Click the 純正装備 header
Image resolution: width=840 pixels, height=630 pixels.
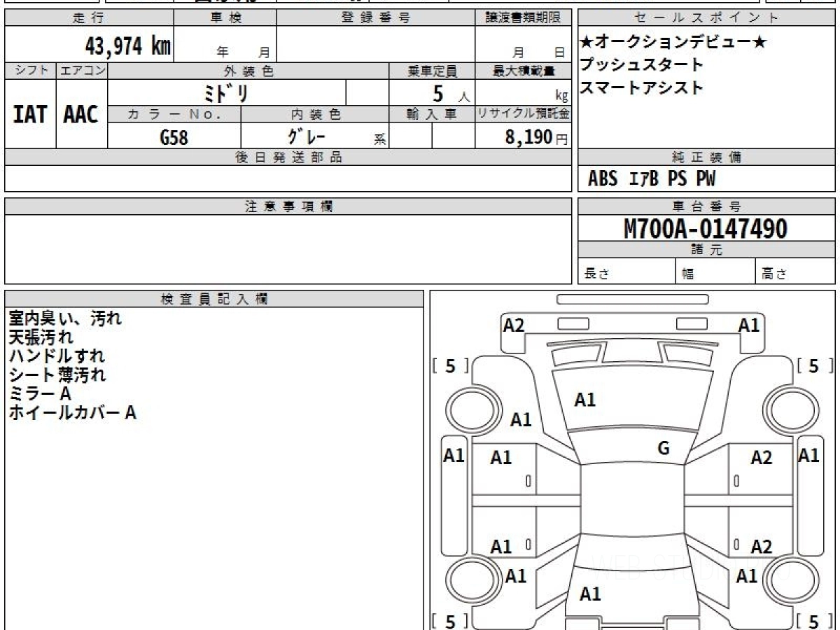click(706, 157)
